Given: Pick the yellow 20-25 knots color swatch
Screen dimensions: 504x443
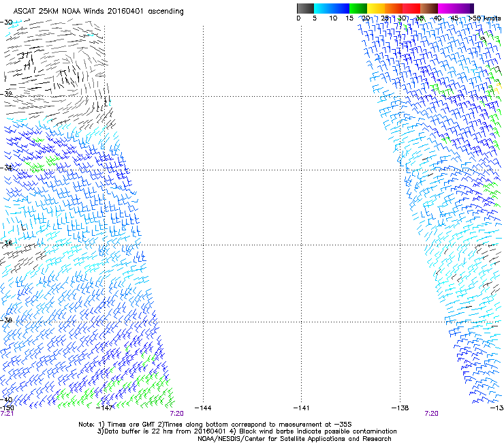Looking at the screenshot, I should (376, 8).
